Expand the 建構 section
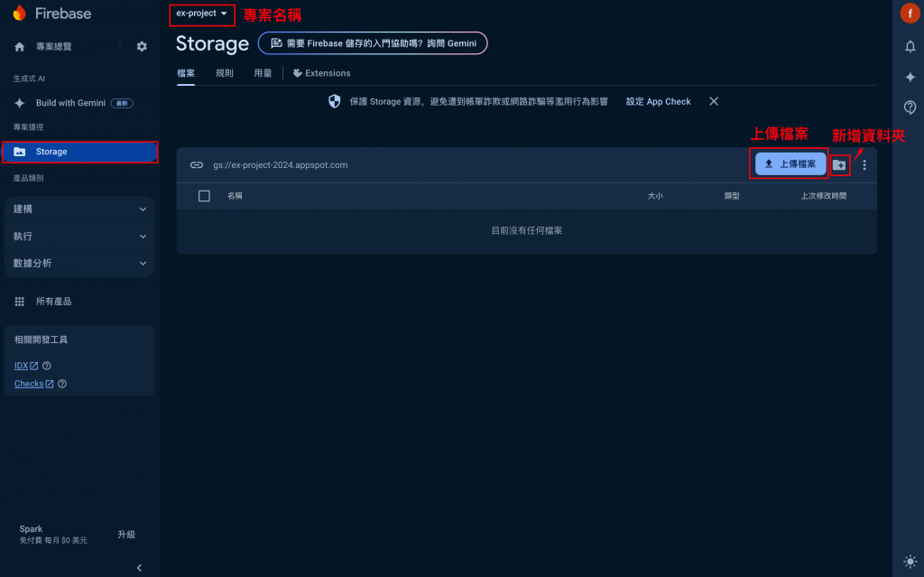Image resolution: width=924 pixels, height=577 pixels. pyautogui.click(x=79, y=209)
